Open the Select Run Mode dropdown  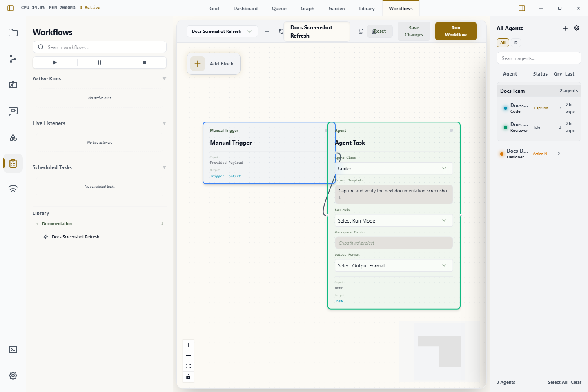(394, 221)
